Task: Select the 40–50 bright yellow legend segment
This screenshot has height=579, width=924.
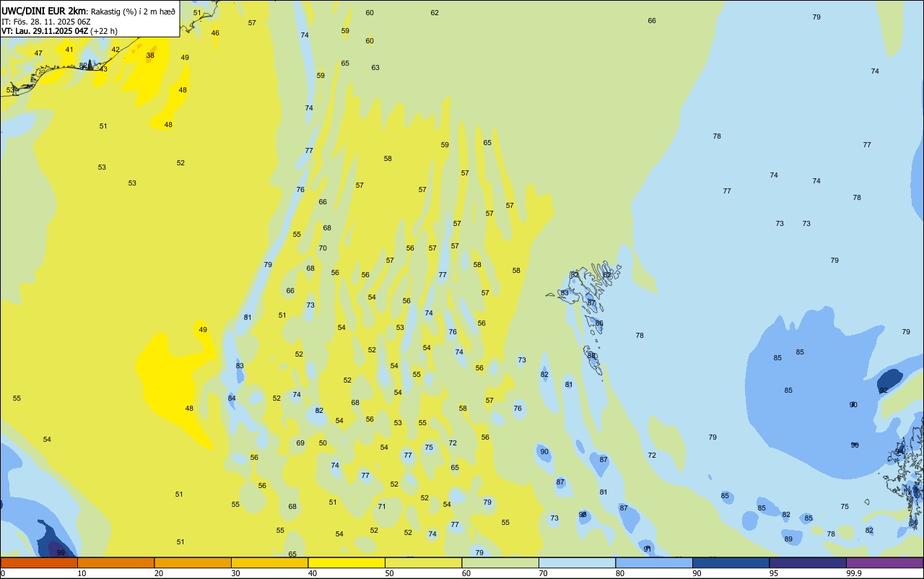Action: click(x=346, y=562)
